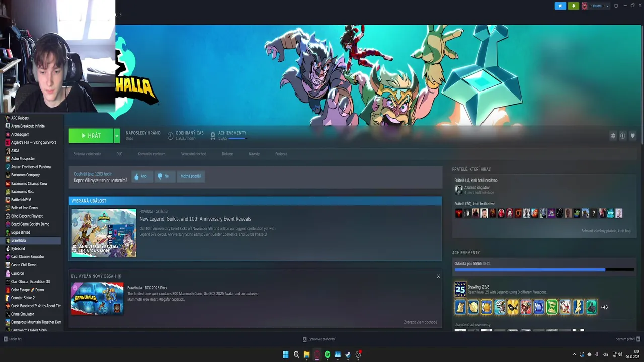Open New Legend, Guilds event headline
644x362 pixels.
coord(195,219)
